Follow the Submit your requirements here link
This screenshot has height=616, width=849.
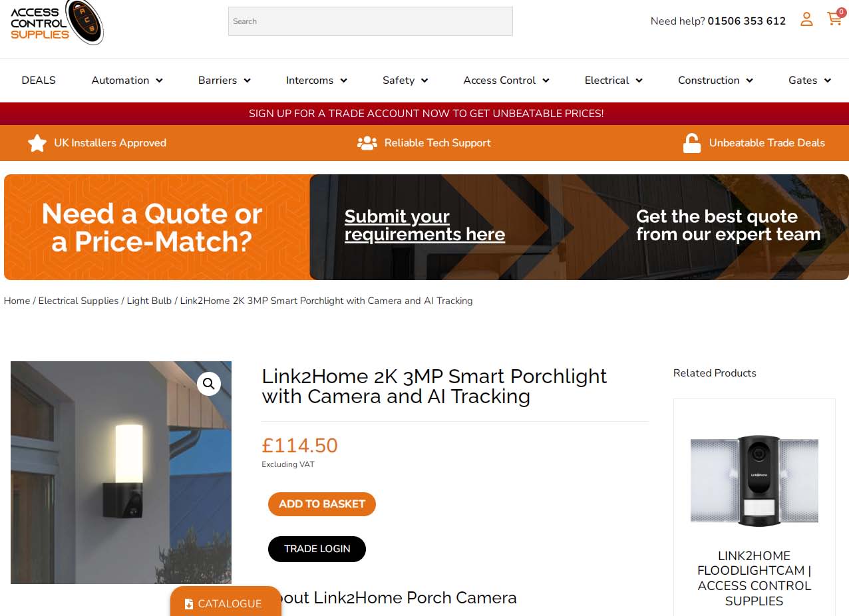pyautogui.click(x=424, y=226)
